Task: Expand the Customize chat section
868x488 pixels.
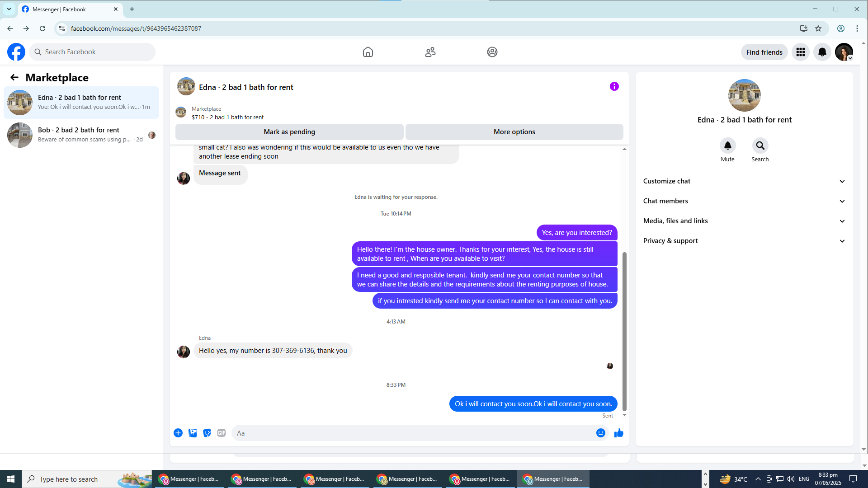Action: click(744, 181)
